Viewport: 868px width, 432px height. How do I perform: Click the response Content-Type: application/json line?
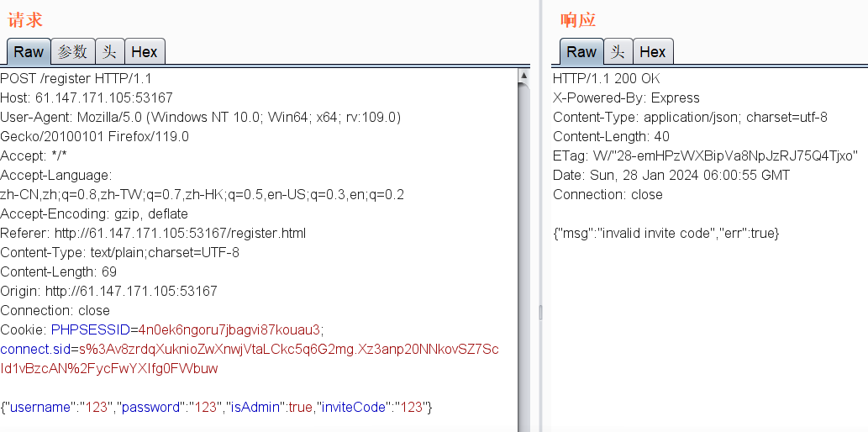690,118
